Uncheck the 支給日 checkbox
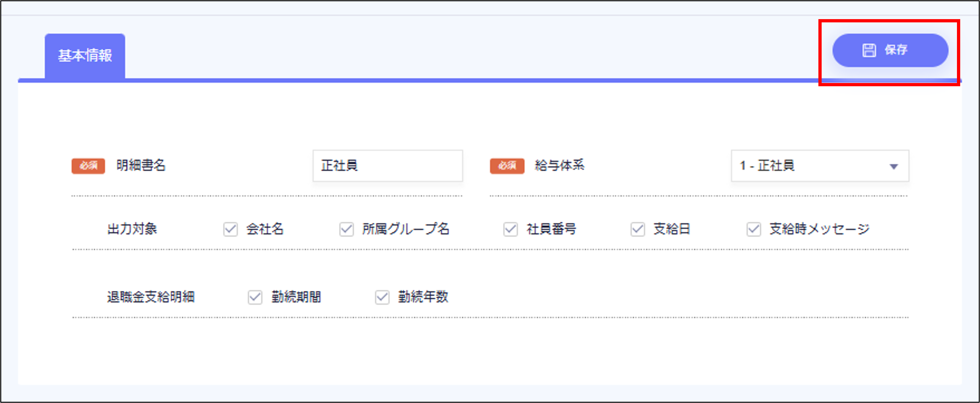This screenshot has height=403, width=980. pos(638,229)
